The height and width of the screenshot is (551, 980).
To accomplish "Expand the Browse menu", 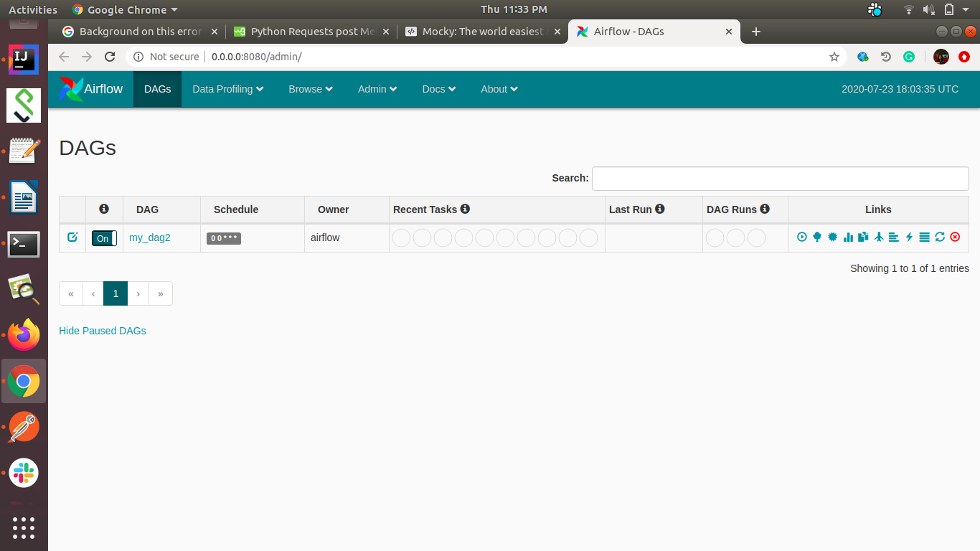I will tap(311, 89).
